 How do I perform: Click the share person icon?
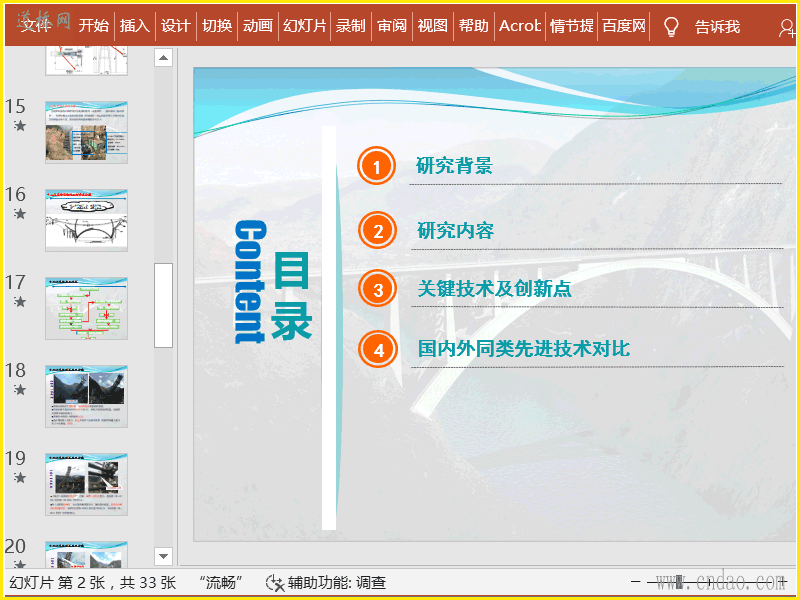[x=786, y=28]
